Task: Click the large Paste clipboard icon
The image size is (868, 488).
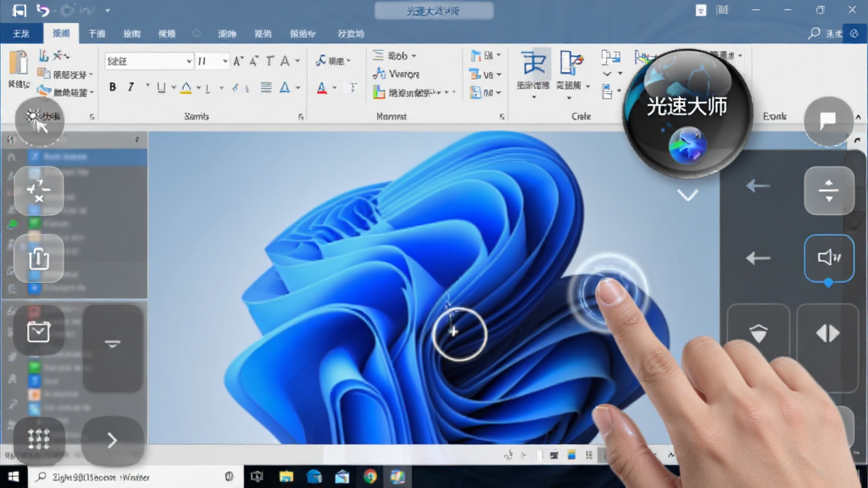Action: (x=19, y=63)
